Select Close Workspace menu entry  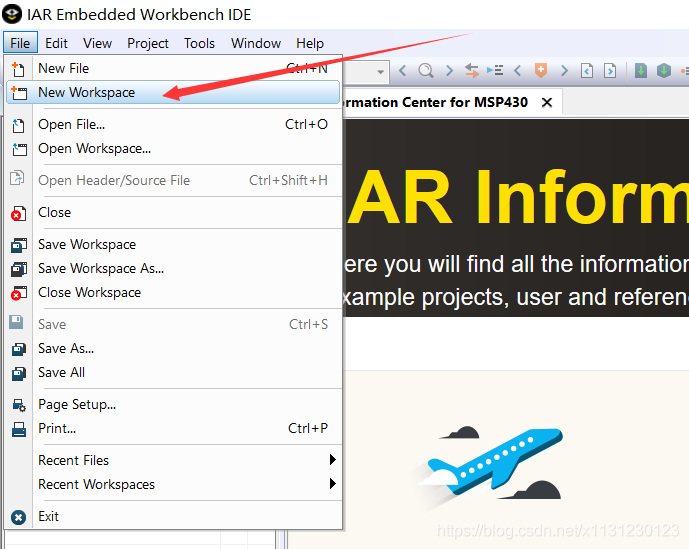click(173, 292)
